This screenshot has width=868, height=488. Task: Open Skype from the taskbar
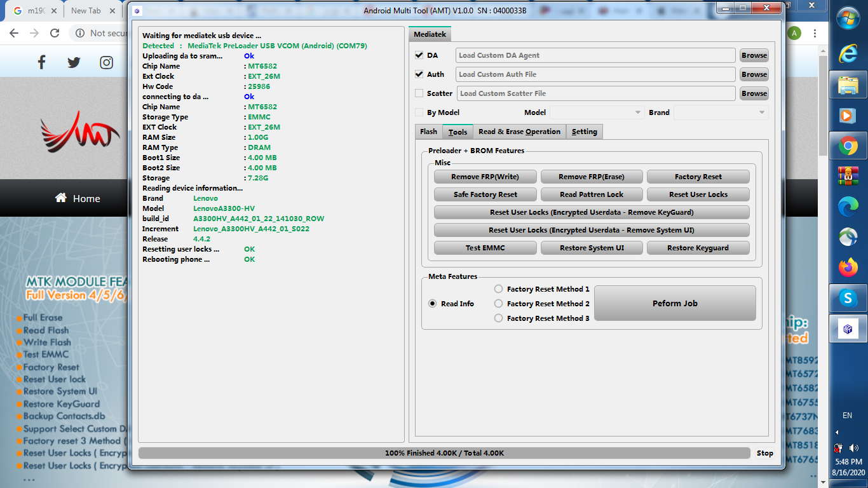[848, 298]
